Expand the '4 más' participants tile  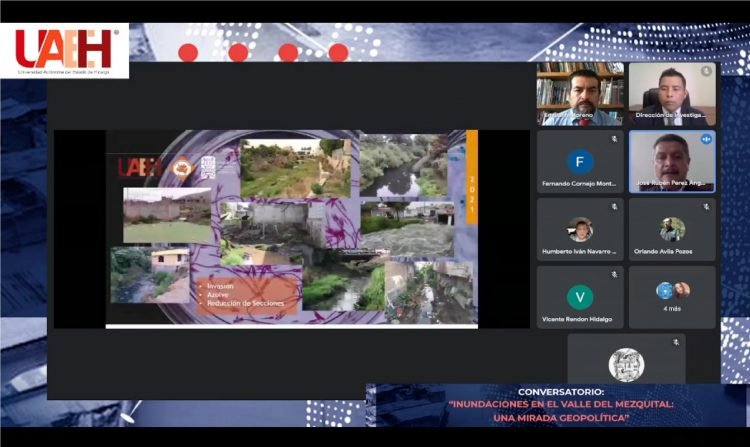(x=672, y=297)
